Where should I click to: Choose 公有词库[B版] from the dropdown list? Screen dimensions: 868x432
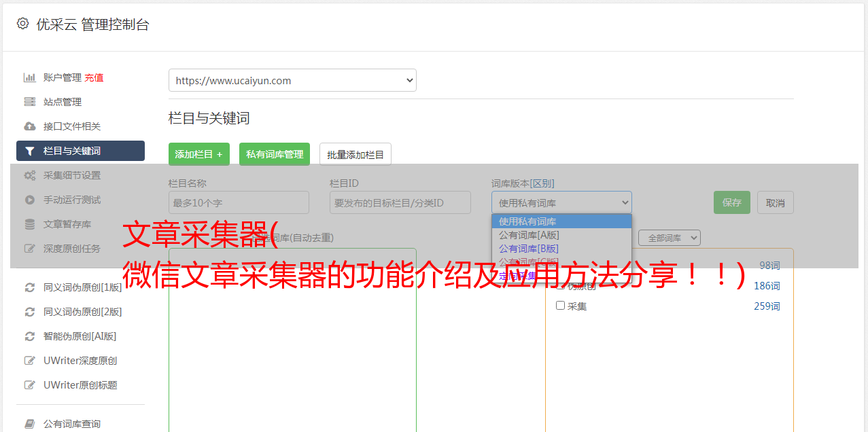pyautogui.click(x=561, y=249)
